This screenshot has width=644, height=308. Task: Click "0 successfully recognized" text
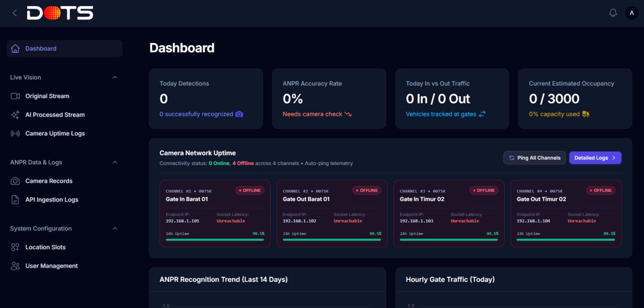196,114
